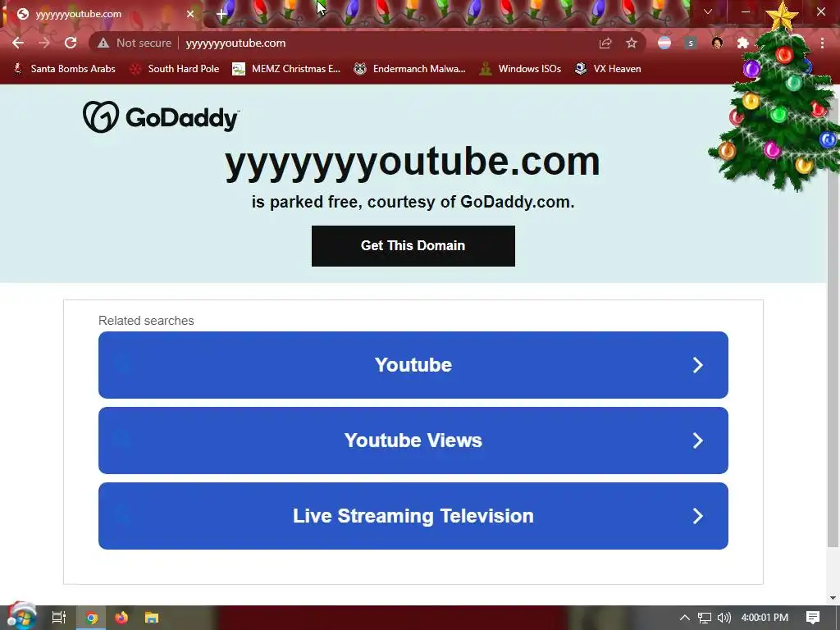Image resolution: width=840 pixels, height=630 pixels.
Task: Open the Windows ISOs bookmark
Action: pos(520,69)
